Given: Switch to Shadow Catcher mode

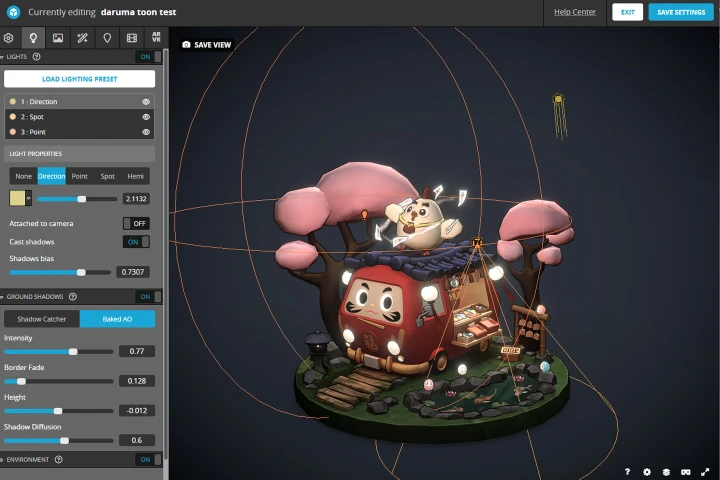Looking at the screenshot, I should point(42,319).
